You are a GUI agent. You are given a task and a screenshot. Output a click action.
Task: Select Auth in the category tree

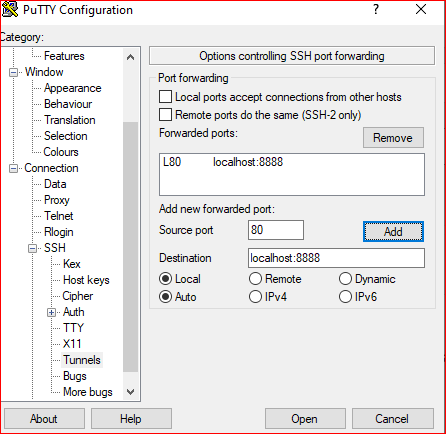point(74,312)
